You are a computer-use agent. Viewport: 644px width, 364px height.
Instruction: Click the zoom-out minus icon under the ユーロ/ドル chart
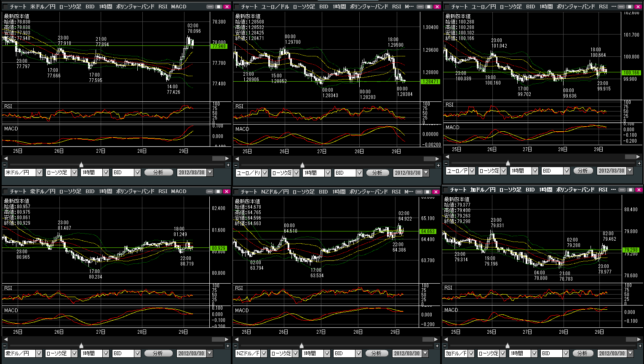(237, 165)
